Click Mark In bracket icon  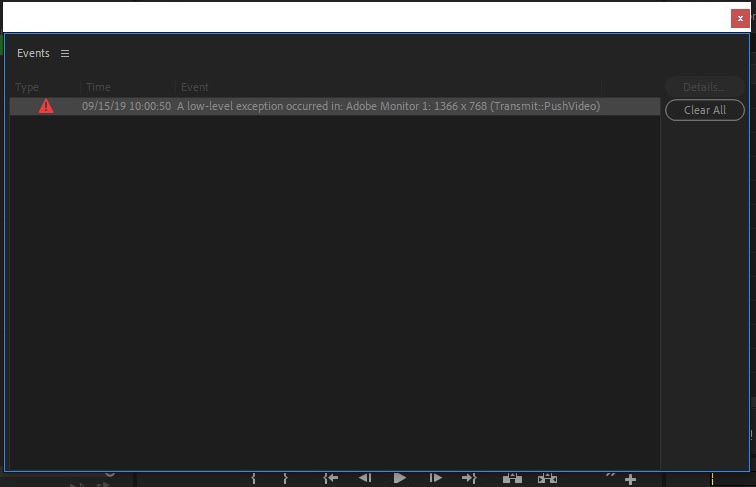tap(254, 478)
